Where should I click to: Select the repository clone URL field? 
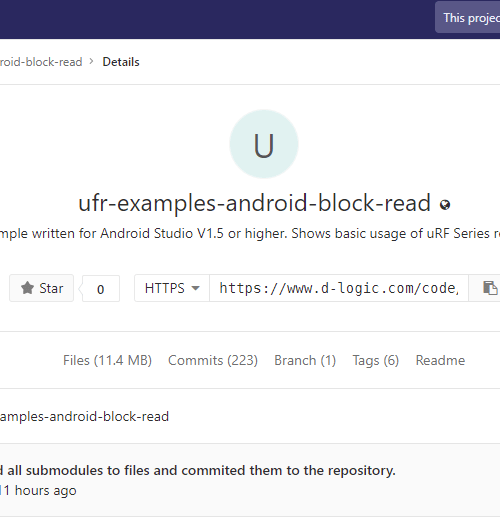click(x=339, y=288)
